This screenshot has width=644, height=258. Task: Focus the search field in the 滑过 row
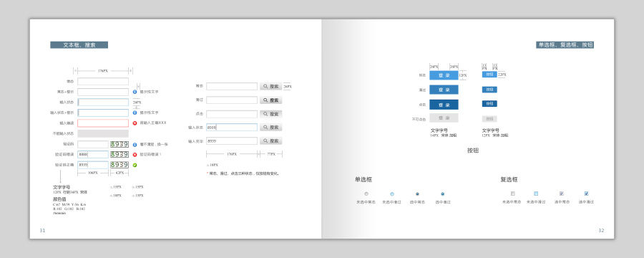click(232, 100)
